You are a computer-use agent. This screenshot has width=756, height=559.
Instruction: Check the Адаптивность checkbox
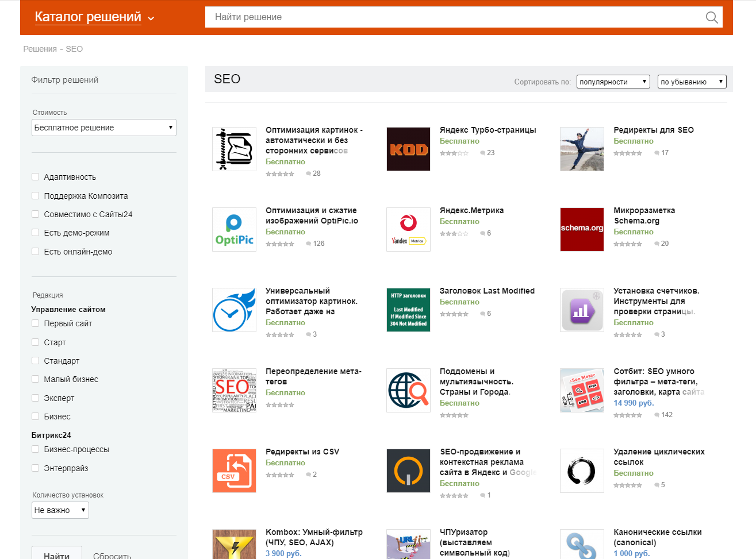click(36, 177)
